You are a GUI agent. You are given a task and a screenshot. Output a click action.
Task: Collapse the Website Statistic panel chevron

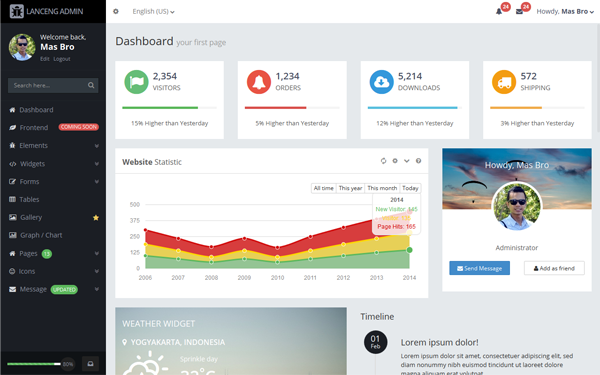coord(407,161)
